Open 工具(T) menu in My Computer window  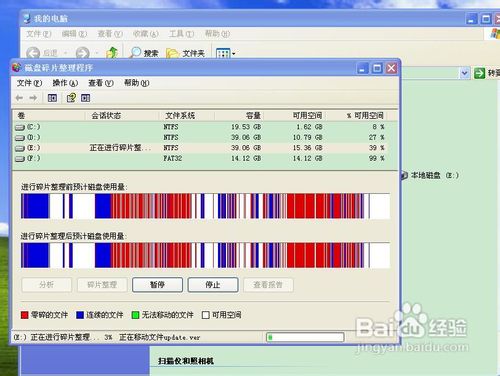point(181,34)
